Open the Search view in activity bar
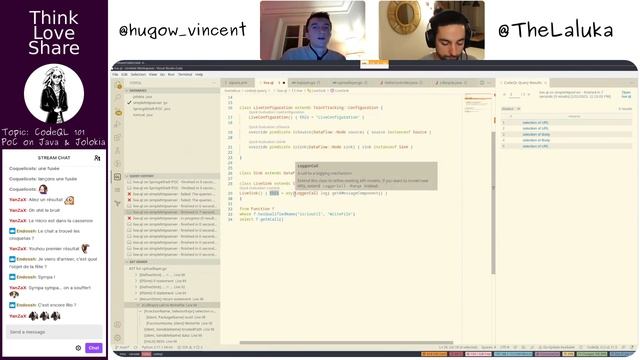The height and width of the screenshot is (360, 640). click(118, 98)
